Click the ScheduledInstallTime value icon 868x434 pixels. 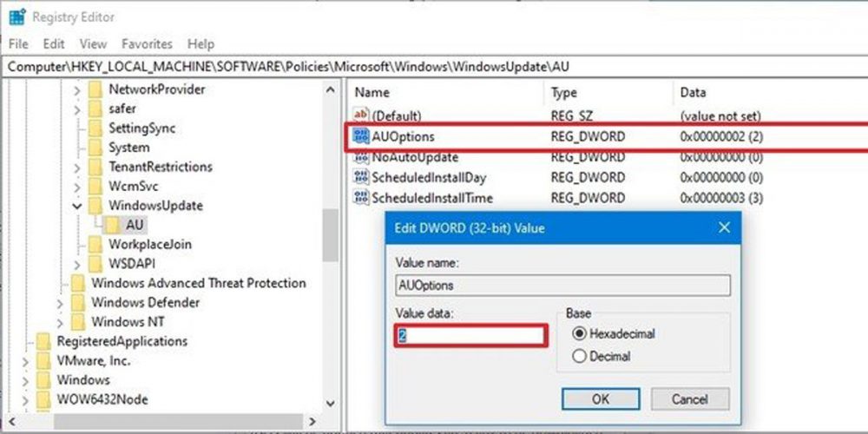click(x=361, y=198)
